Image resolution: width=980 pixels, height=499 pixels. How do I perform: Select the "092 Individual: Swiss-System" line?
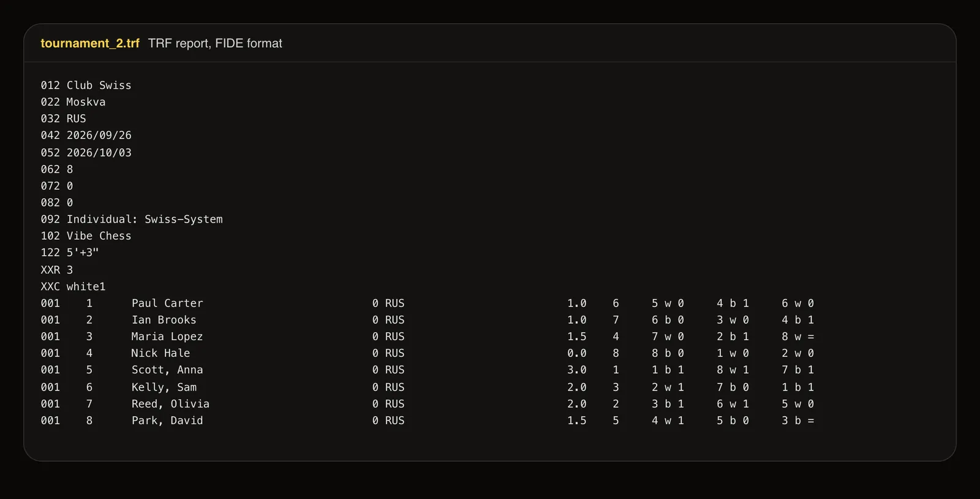[132, 219]
